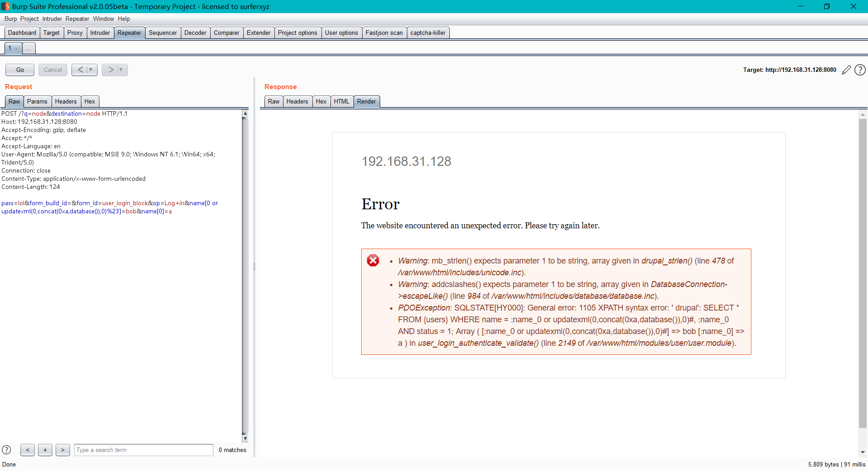Close Repeater tab 1 with its x icon
The height and width of the screenshot is (471, 868).
16,48
